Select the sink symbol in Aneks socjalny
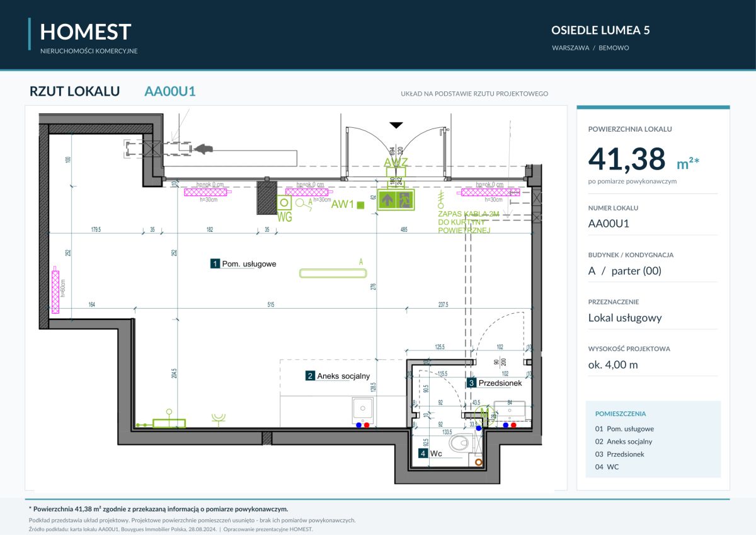 [x=363, y=410]
